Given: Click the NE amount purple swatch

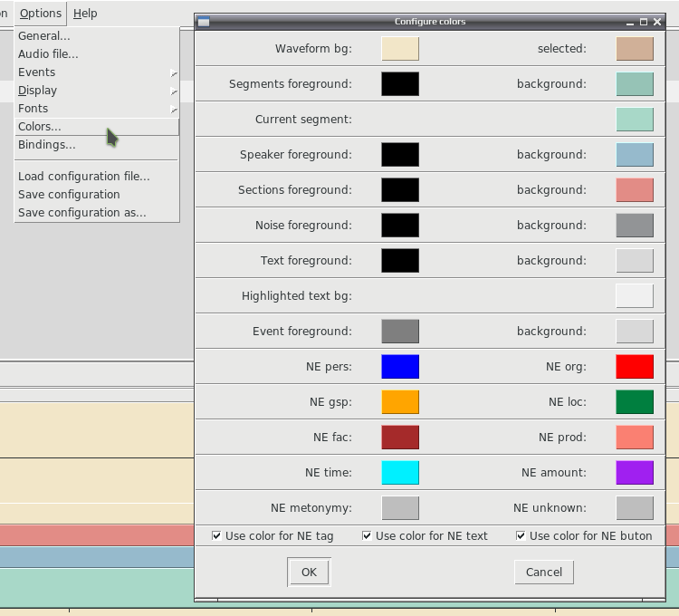Looking at the screenshot, I should click(x=635, y=473).
